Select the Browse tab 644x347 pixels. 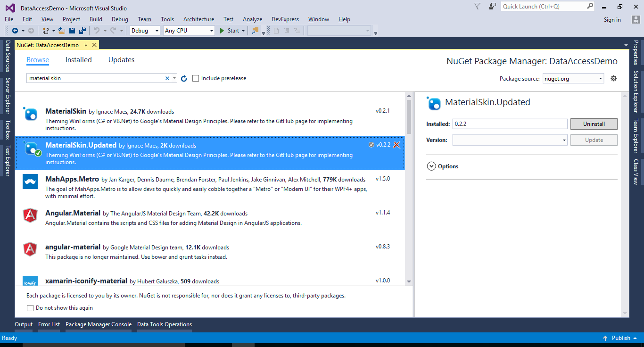click(38, 60)
